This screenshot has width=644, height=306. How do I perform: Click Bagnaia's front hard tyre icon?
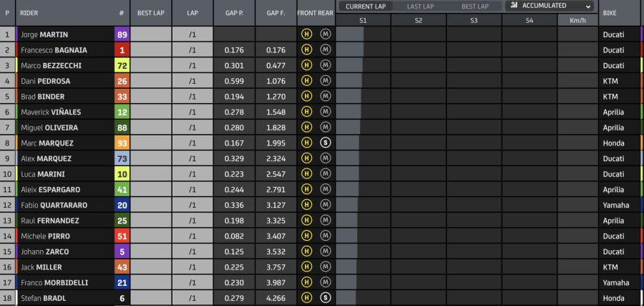point(306,50)
